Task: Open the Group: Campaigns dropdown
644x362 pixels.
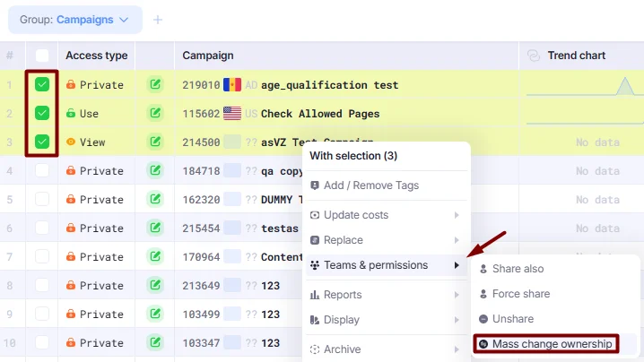Action: point(75,20)
